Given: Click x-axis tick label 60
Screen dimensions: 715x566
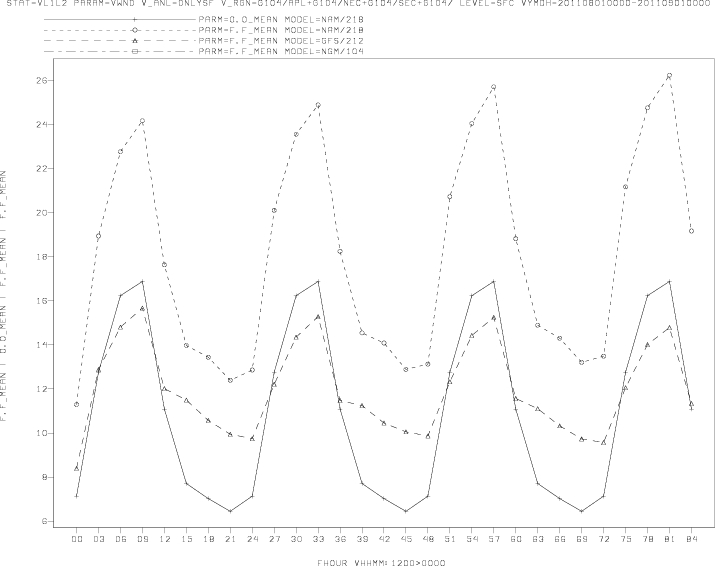Looking at the screenshot, I should 516,539.
